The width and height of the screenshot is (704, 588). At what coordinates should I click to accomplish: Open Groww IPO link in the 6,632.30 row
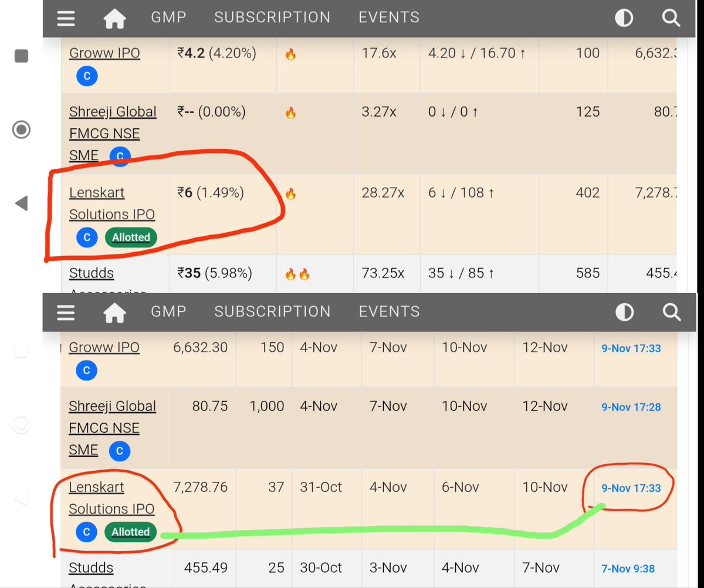pyautogui.click(x=104, y=347)
